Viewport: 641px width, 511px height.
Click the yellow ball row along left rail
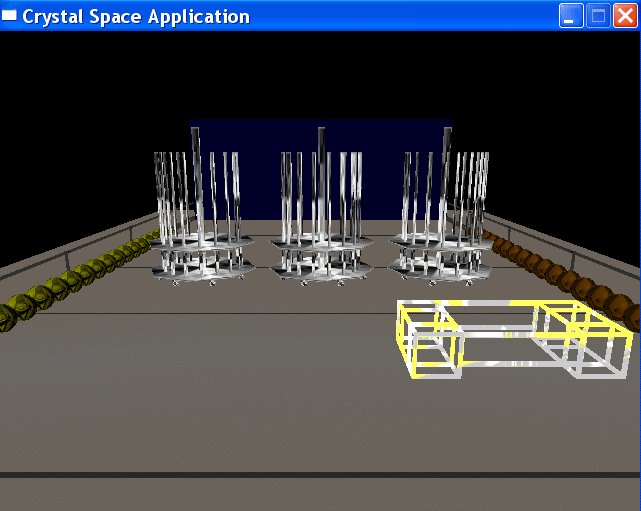click(x=80, y=280)
